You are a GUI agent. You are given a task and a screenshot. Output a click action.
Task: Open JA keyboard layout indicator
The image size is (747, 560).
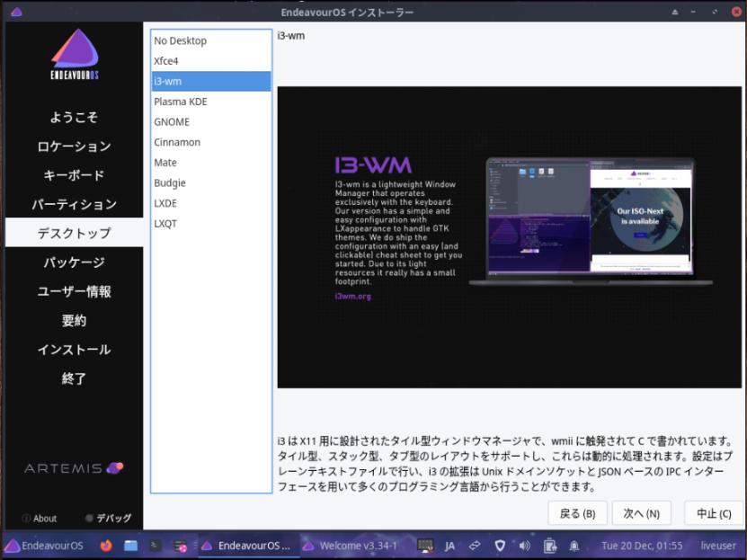pyautogui.click(x=449, y=546)
